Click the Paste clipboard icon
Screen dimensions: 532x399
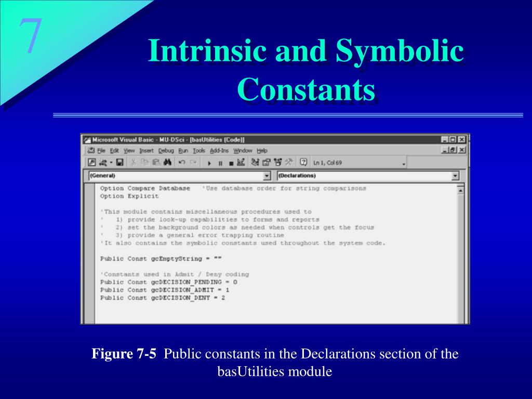coord(156,163)
